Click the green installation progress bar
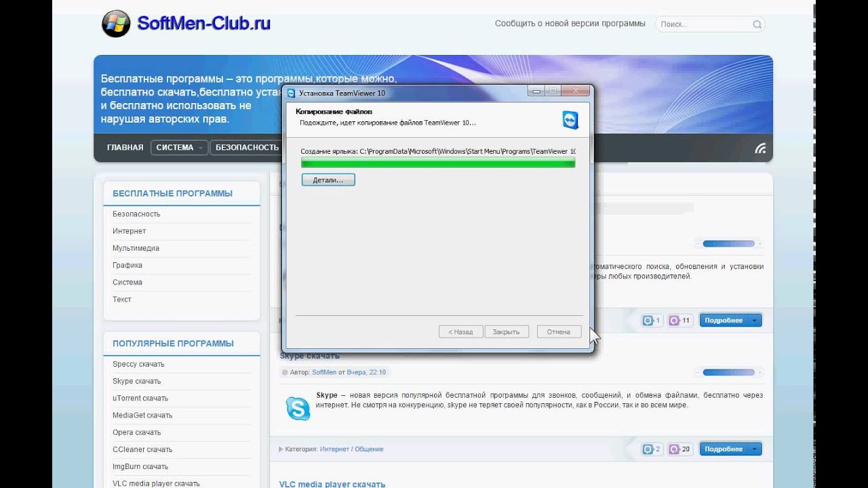 coord(438,163)
